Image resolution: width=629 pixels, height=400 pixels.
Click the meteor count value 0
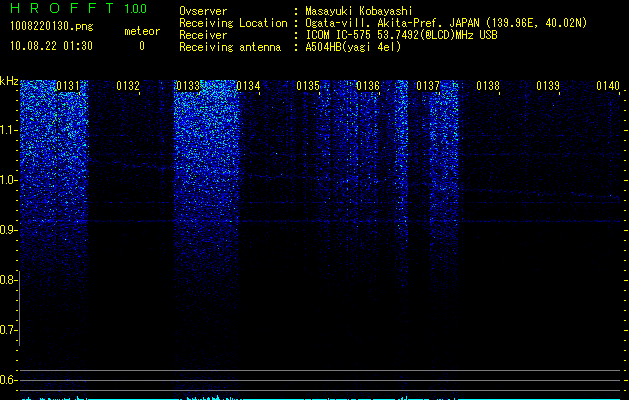142,46
